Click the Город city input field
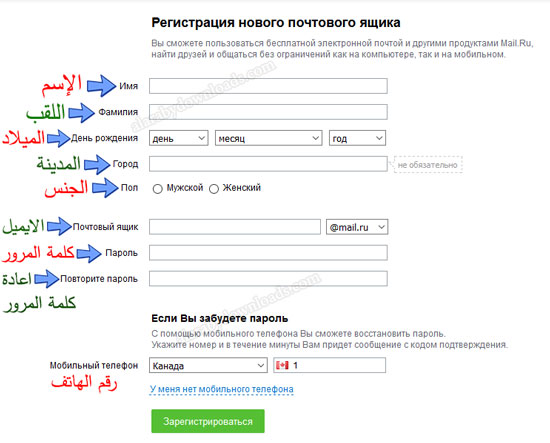Image resolution: width=550 pixels, height=443 pixels. 268,164
